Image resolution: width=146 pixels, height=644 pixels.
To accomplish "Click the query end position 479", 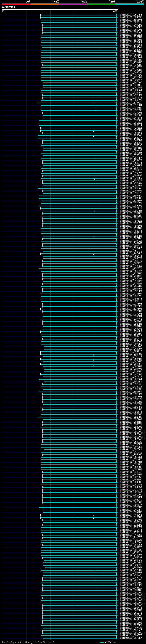I will [x=115, y=11].
